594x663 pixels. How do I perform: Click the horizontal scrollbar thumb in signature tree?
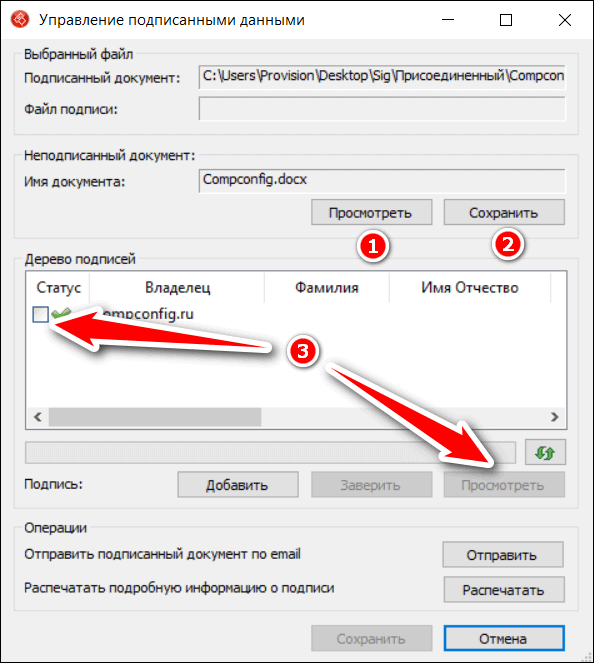(x=155, y=417)
